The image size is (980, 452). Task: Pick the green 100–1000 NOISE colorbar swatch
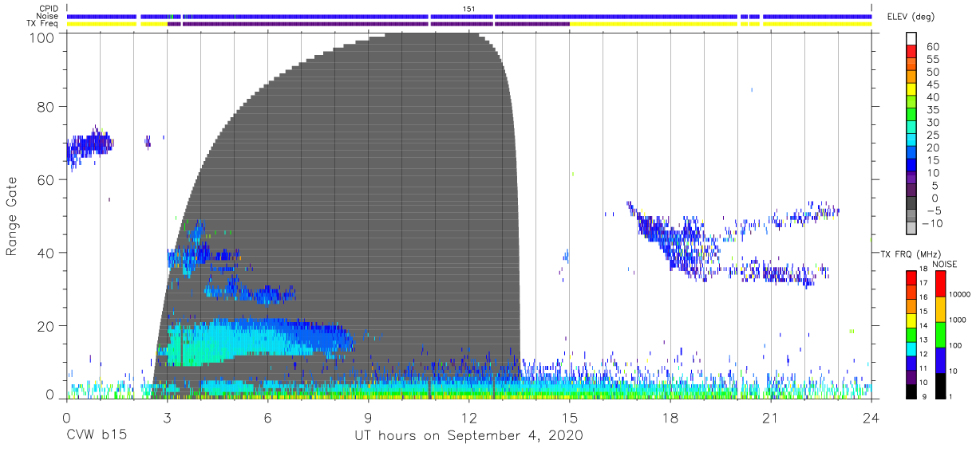[940, 334]
